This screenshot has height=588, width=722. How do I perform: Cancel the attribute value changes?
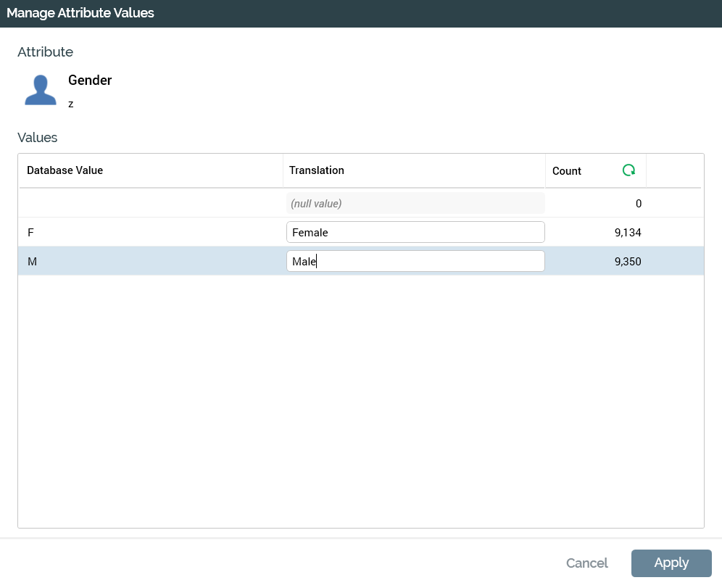pos(586,563)
